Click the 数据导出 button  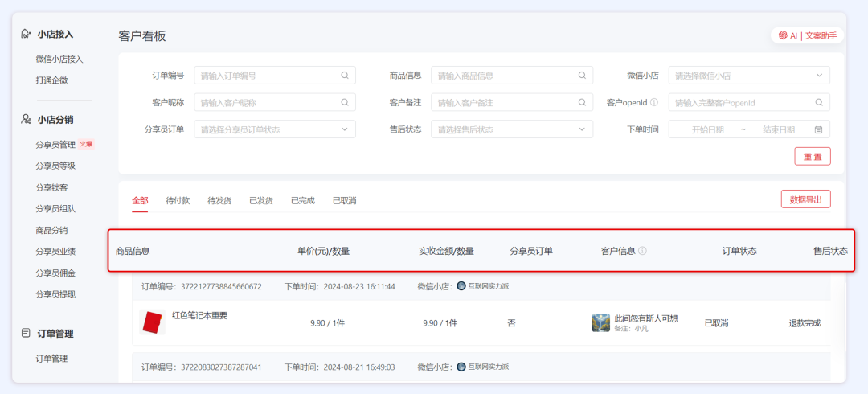[805, 199]
